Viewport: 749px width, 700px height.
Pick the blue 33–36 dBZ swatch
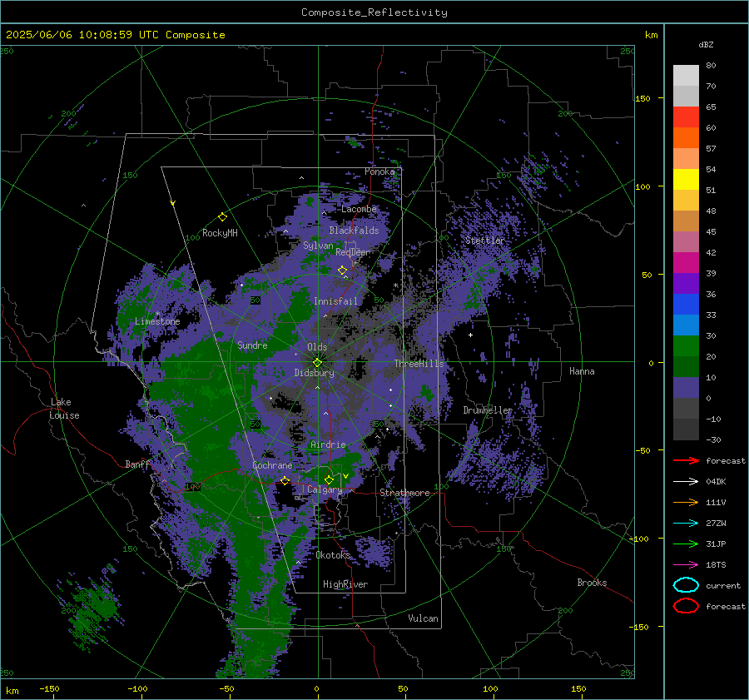tap(686, 305)
